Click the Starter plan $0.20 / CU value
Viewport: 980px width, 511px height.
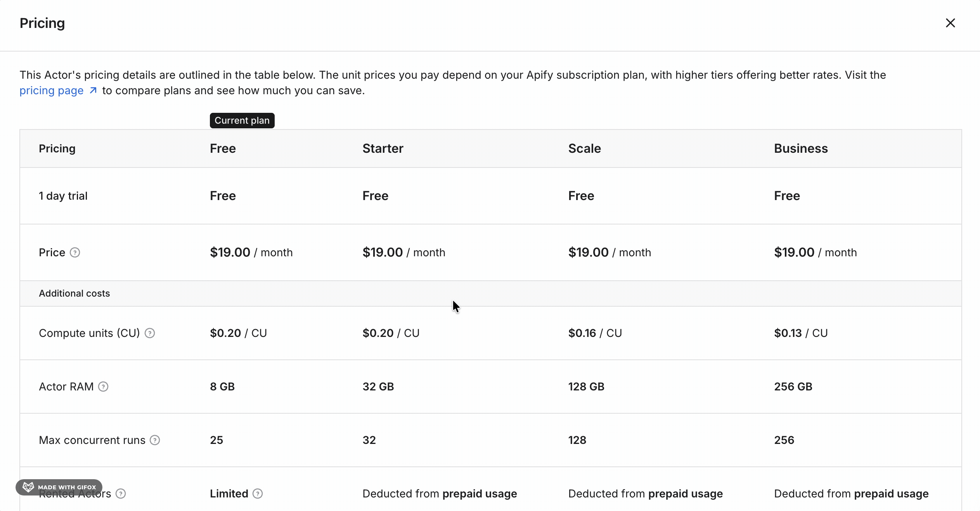[x=391, y=333]
